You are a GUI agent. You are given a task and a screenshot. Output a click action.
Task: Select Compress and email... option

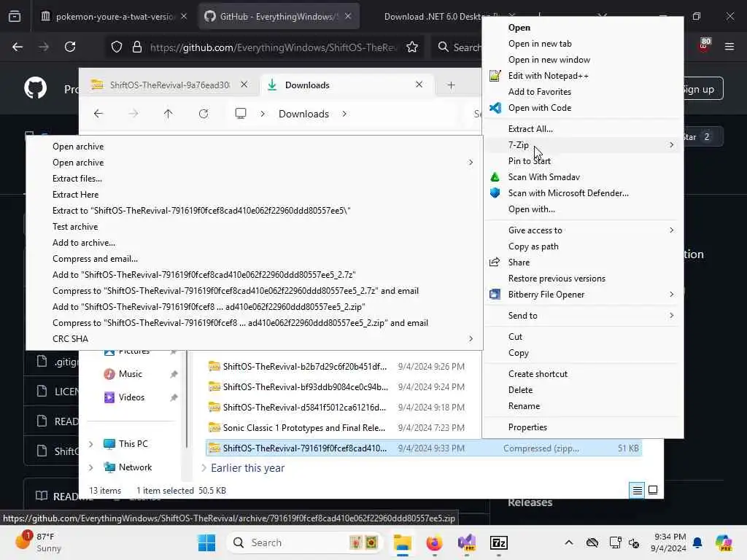click(x=255, y=259)
